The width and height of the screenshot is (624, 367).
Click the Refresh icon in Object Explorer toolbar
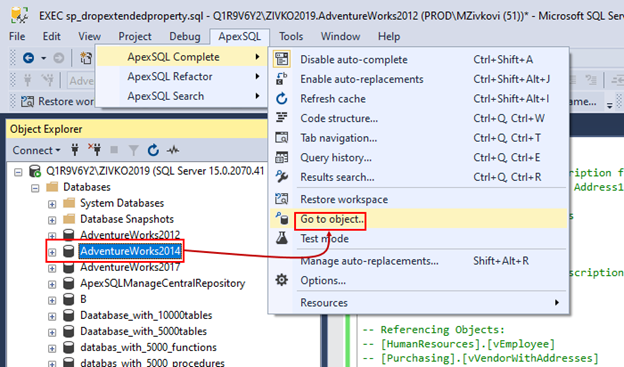pyautogui.click(x=153, y=150)
